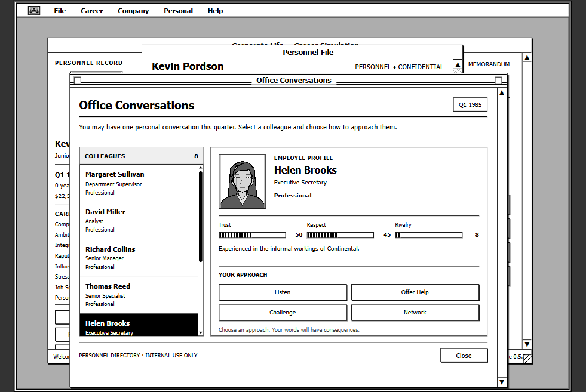Click the Trust value 50

[299, 235]
